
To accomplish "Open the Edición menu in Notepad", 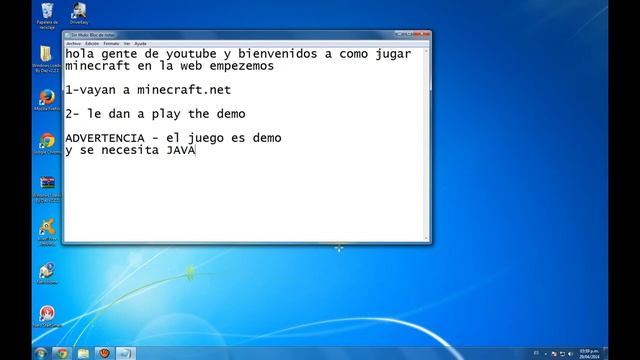I will [92, 44].
